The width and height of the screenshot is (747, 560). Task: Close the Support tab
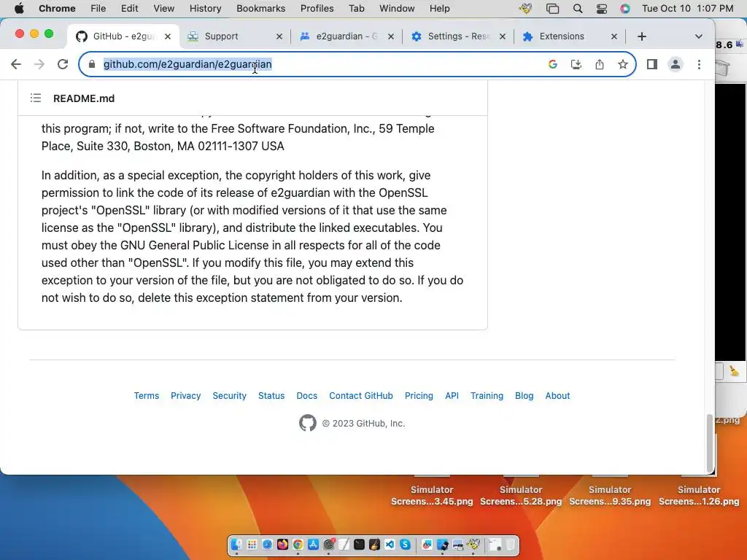(279, 36)
